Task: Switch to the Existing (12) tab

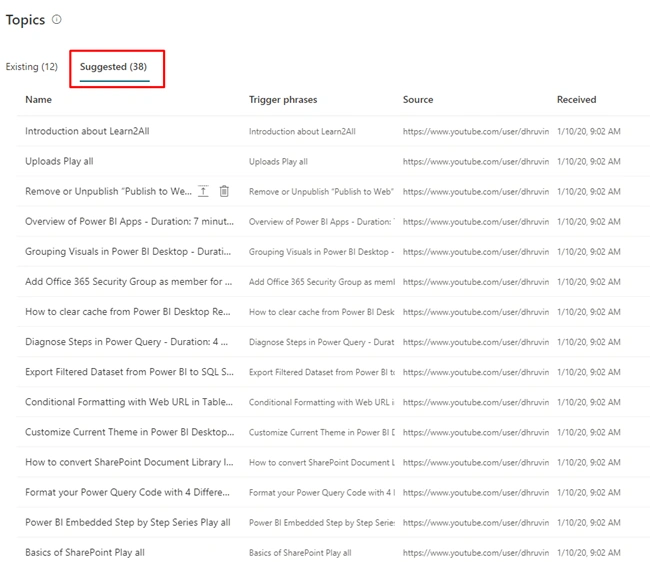Action: [x=32, y=67]
